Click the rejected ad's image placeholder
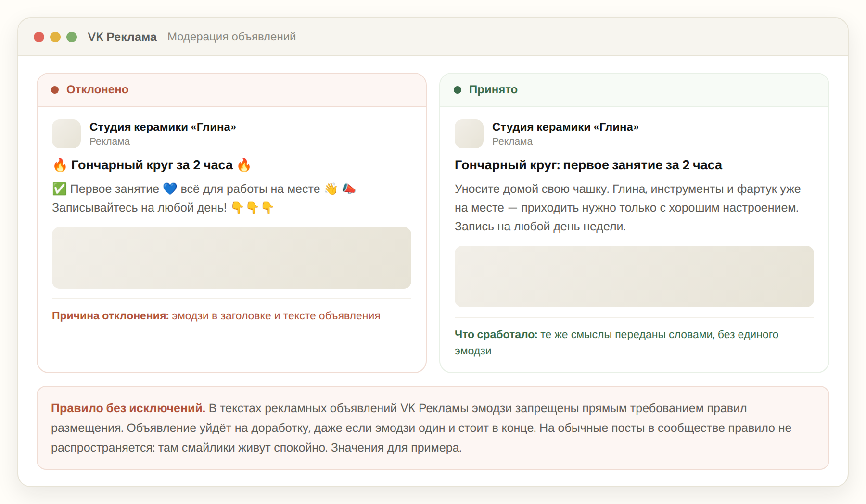The height and width of the screenshot is (504, 866). click(x=231, y=258)
